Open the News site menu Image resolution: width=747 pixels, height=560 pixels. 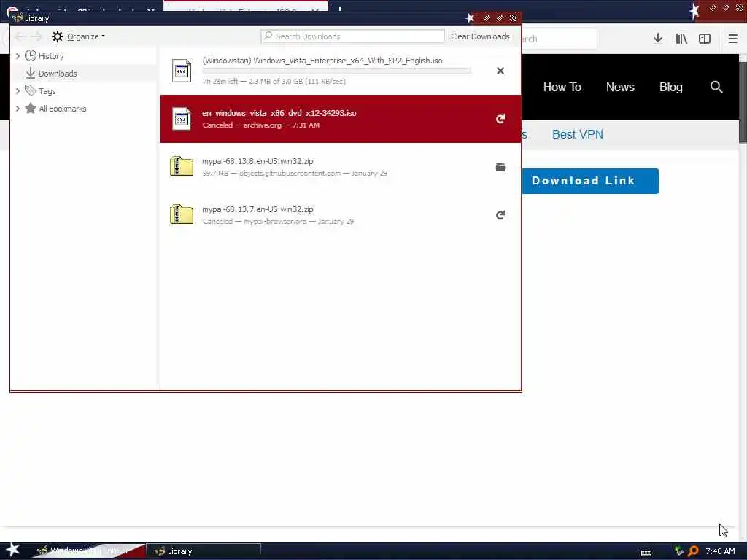[620, 87]
